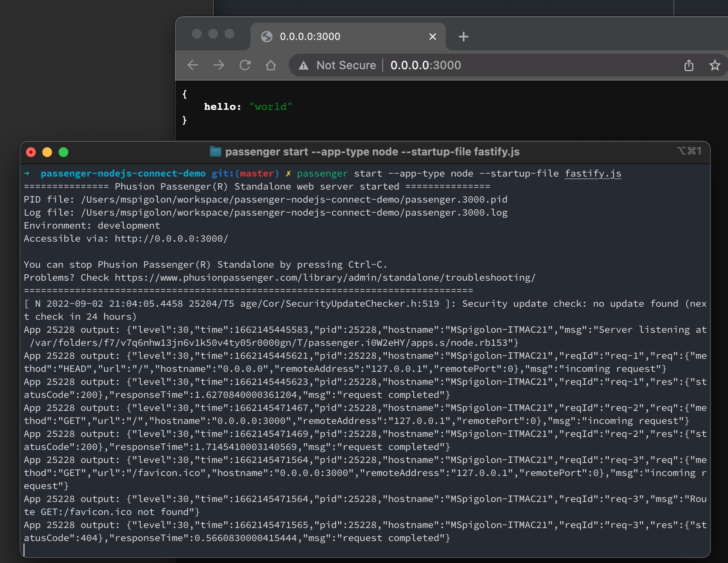Screen dimensions: 728x563
Task: Click the passenger.3000.pid file path
Action: (294, 200)
